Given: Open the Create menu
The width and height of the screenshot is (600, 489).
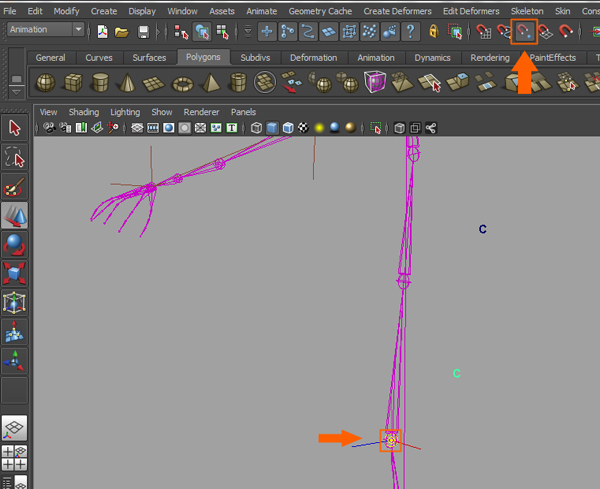Looking at the screenshot, I should click(104, 11).
